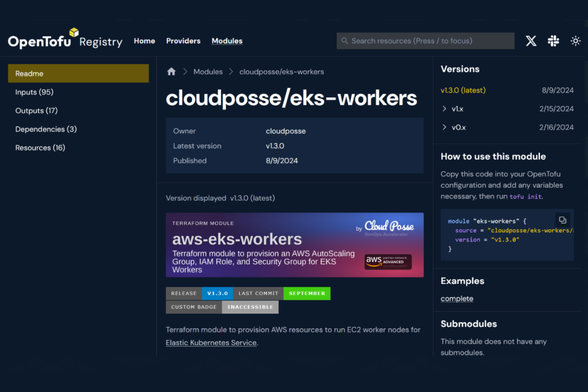Open the Inputs (95) sidebar section
The width and height of the screenshot is (588, 392).
(x=34, y=92)
